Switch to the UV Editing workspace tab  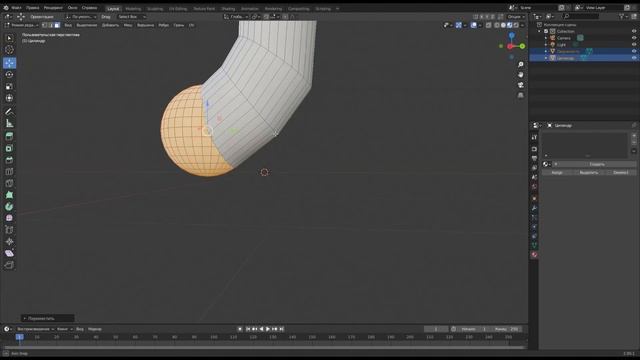coord(178,9)
